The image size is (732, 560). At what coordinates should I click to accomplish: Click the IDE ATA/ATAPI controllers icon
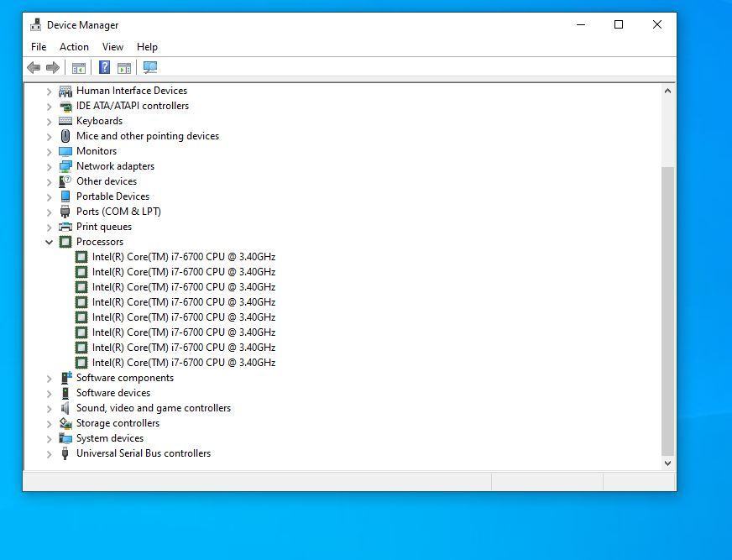65,106
